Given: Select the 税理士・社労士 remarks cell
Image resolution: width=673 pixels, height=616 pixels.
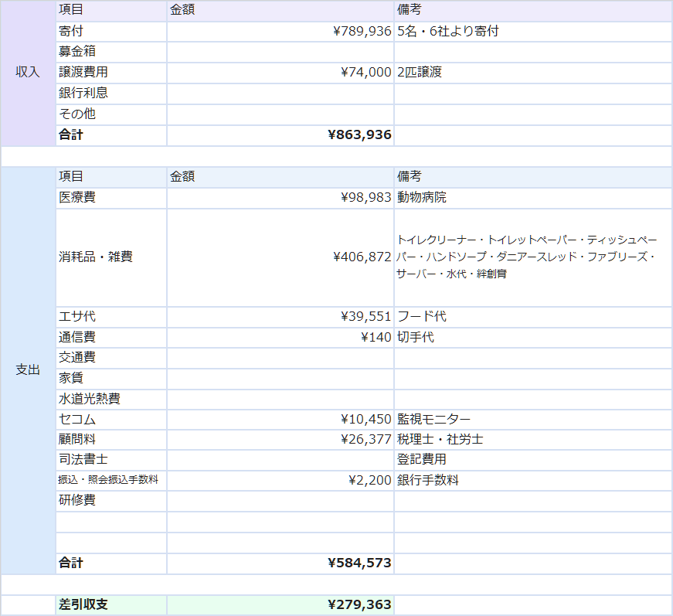Looking at the screenshot, I should pos(532,440).
